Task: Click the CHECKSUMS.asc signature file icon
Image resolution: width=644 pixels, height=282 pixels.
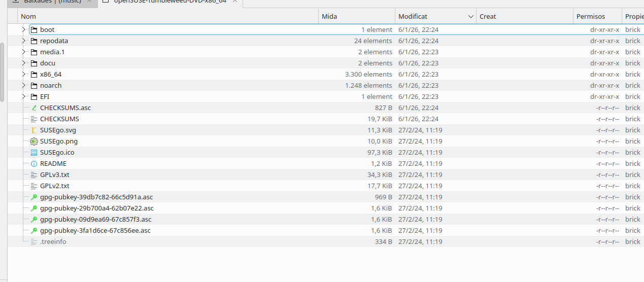Action: click(34, 108)
